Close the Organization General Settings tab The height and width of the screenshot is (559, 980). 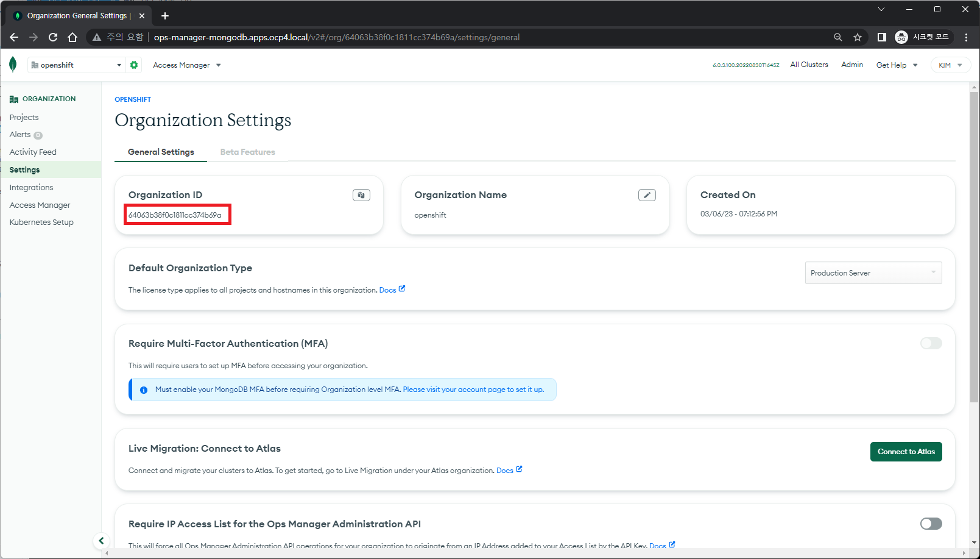pyautogui.click(x=142, y=16)
